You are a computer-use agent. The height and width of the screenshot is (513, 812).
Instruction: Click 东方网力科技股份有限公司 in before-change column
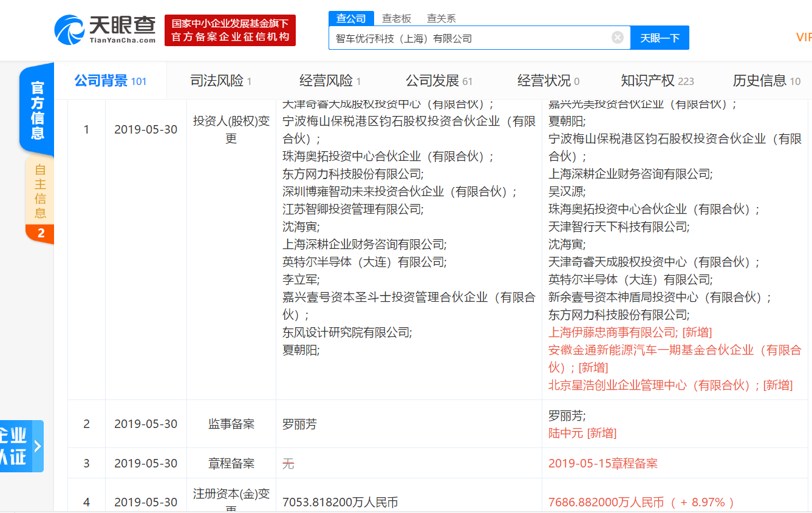pyautogui.click(x=353, y=174)
